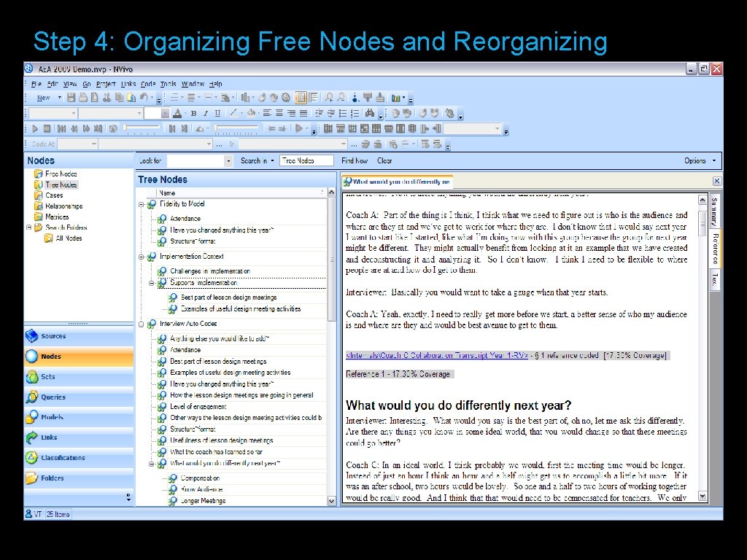Viewport: 747px width, 560px height.
Task: Collapse the Implementation Context node
Action: [141, 257]
